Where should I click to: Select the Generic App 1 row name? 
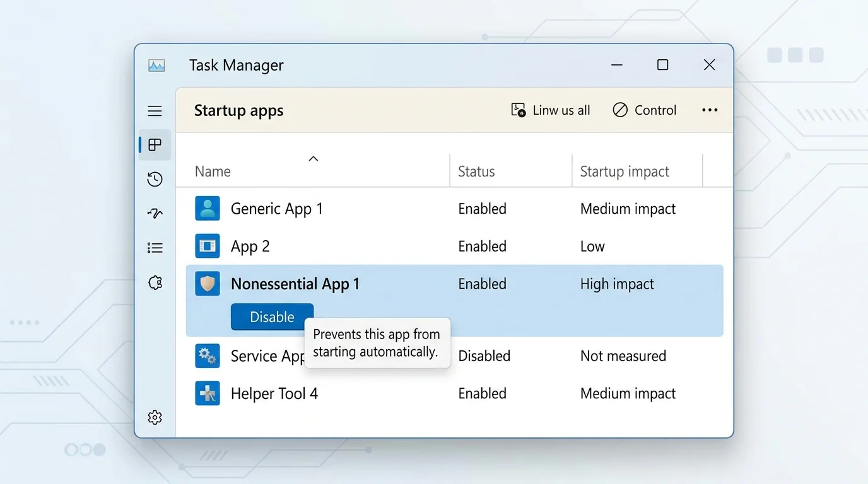(277, 209)
